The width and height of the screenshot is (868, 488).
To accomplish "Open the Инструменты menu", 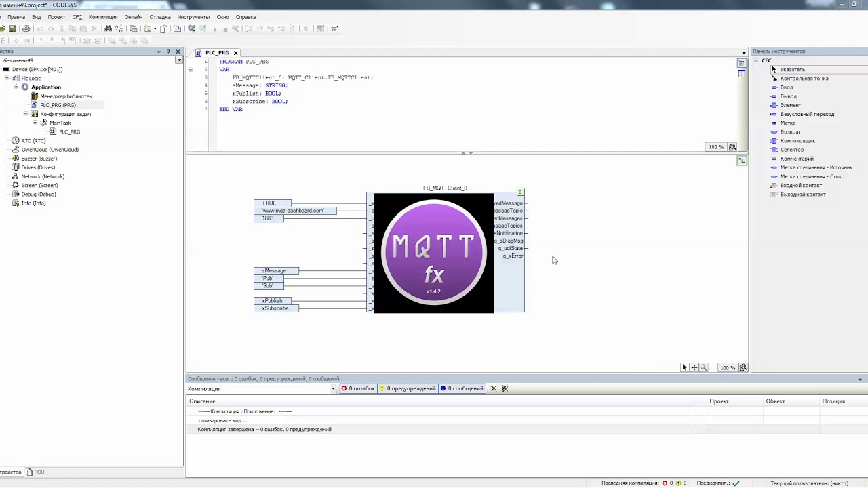I will coord(193,16).
